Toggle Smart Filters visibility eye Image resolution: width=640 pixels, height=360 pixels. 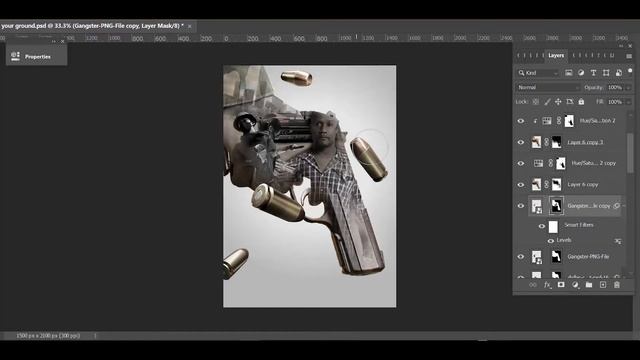point(542,226)
